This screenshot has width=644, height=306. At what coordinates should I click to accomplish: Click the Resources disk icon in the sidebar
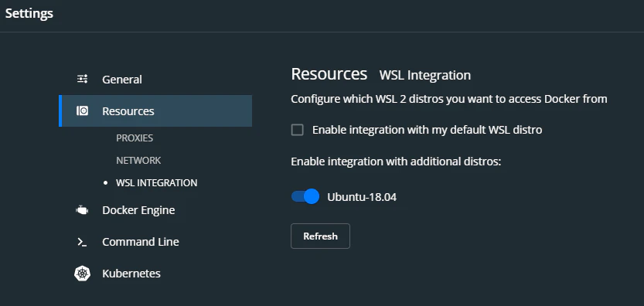pyautogui.click(x=82, y=111)
